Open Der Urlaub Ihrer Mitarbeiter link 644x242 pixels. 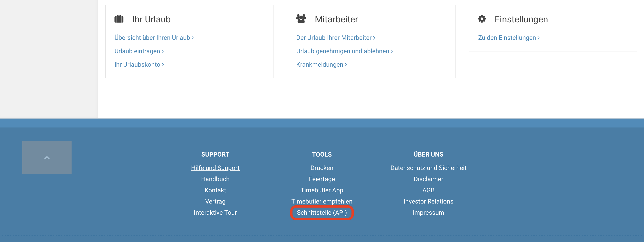(335, 38)
